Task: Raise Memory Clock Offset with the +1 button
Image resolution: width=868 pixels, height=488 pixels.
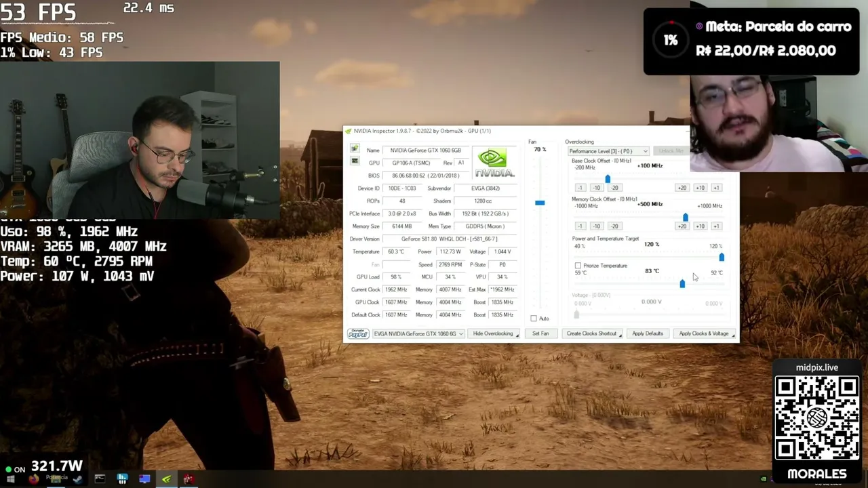Action: [x=716, y=226]
